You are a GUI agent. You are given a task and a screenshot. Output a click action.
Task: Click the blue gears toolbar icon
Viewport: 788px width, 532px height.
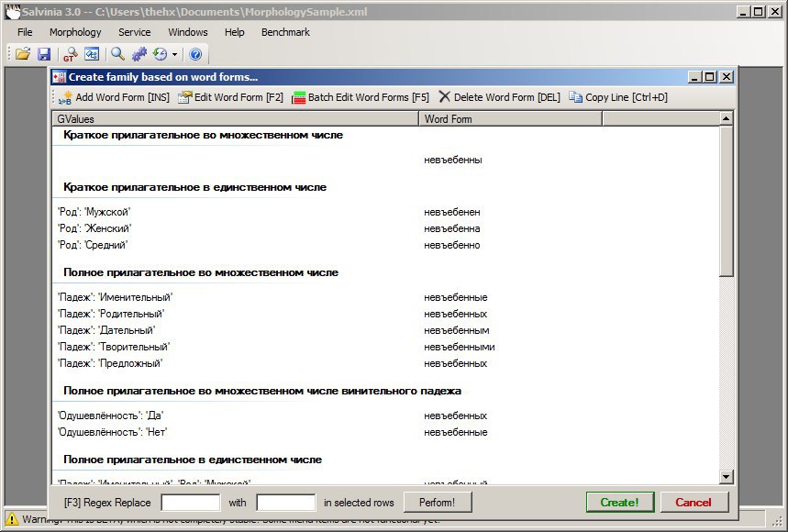[139, 54]
